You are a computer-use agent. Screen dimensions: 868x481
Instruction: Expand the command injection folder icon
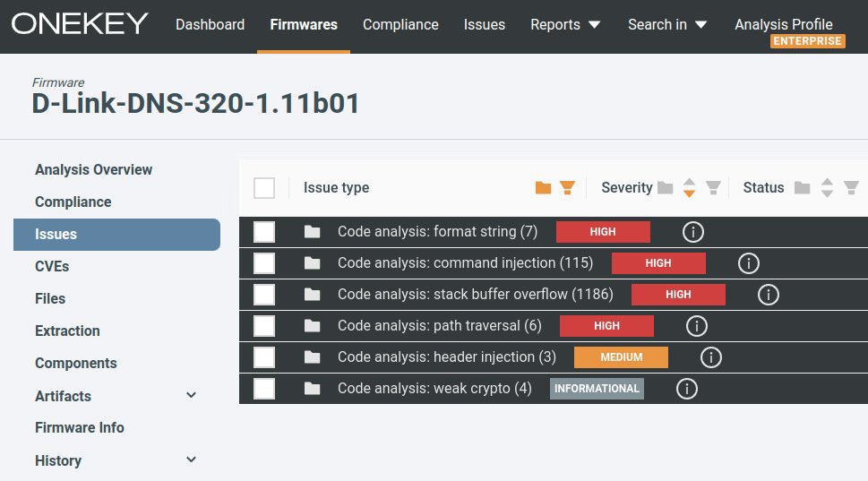click(x=313, y=263)
